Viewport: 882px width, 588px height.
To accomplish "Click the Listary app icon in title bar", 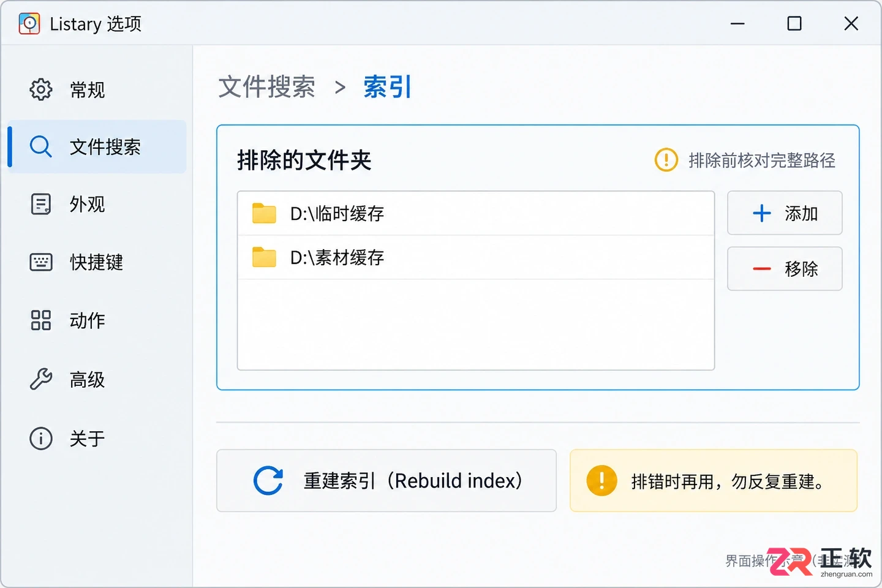I will (29, 24).
